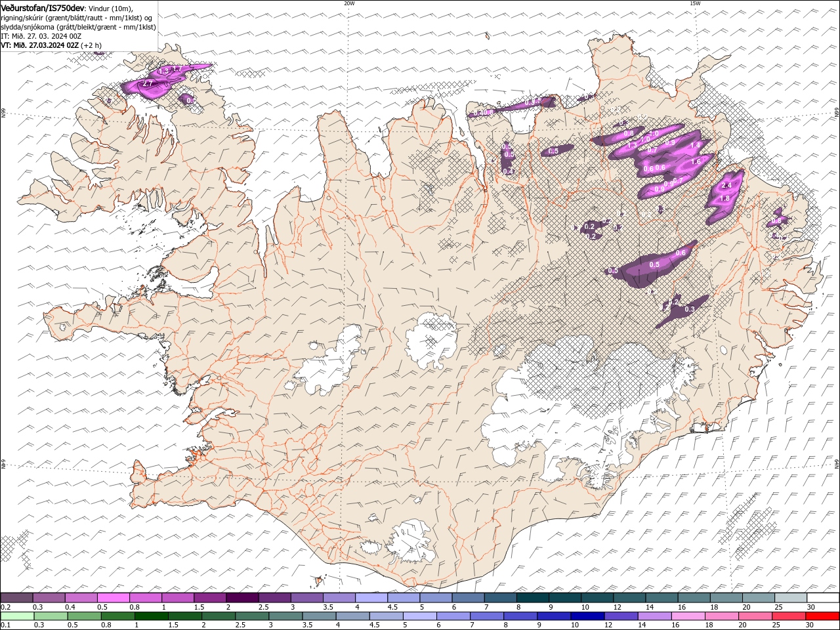Pick the dark purple 2 swatch, upper legend
This screenshot has width=840, height=630.
pyautogui.click(x=242, y=597)
